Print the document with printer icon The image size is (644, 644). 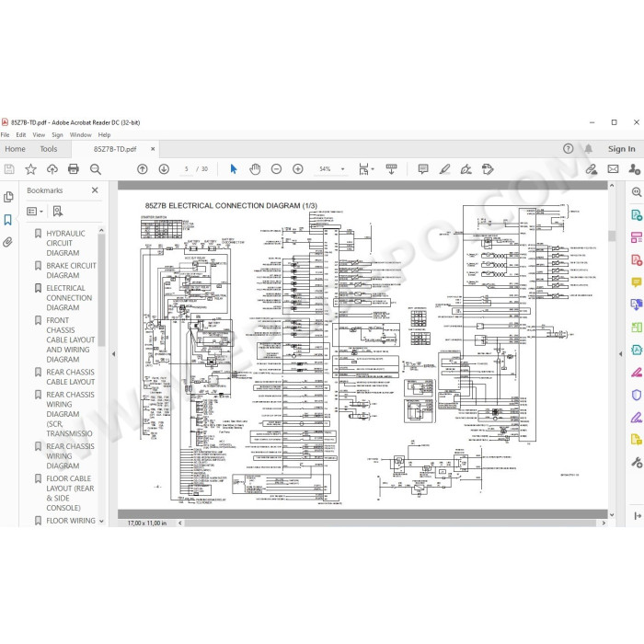tap(74, 168)
